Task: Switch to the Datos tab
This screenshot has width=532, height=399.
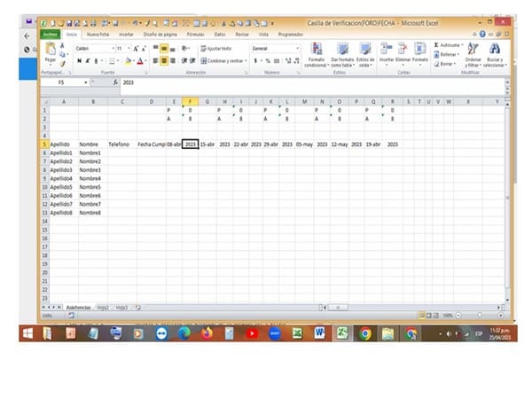Action: [220, 35]
